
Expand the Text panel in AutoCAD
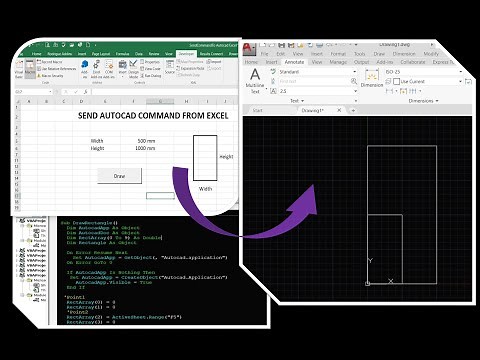pyautogui.click(x=297, y=101)
